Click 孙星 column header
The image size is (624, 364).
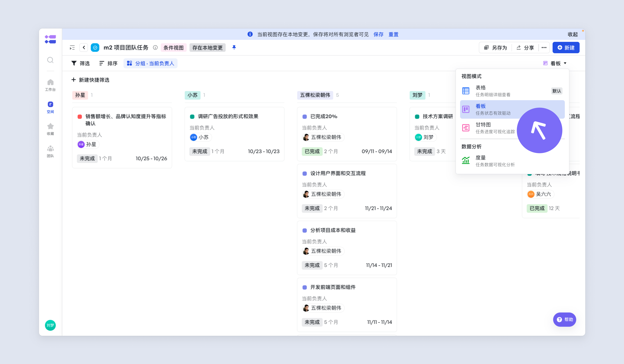(80, 95)
